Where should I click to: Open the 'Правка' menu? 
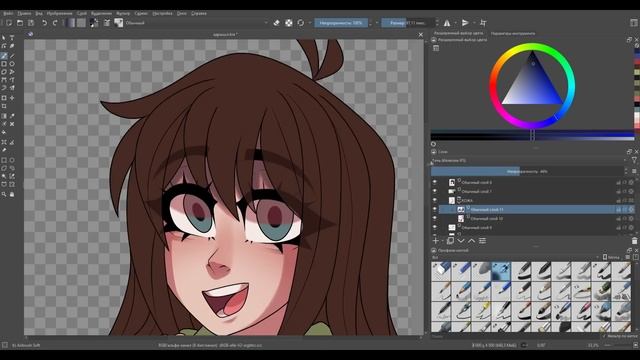(x=24, y=13)
